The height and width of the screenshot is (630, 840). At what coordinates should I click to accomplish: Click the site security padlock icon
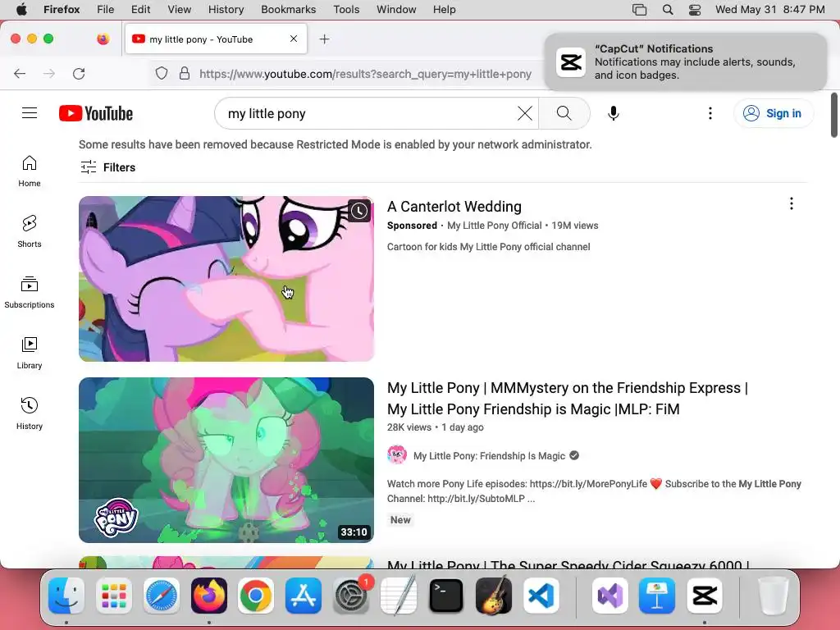tap(185, 73)
